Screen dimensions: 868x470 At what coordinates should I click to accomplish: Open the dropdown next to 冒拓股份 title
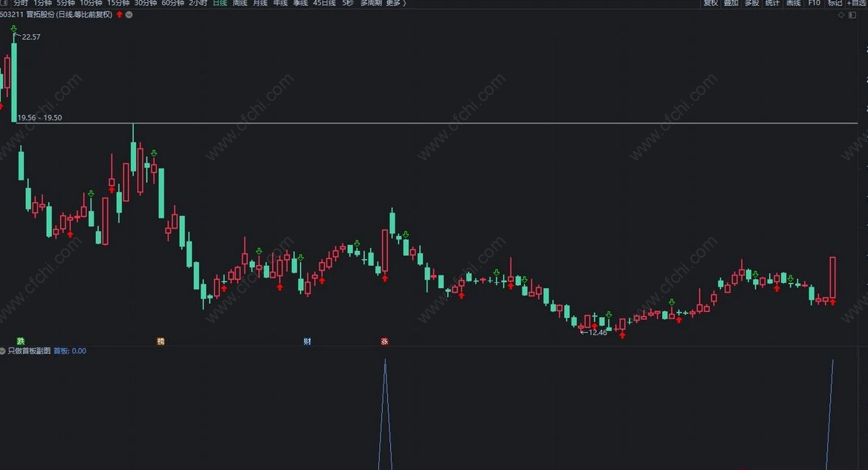click(129, 14)
